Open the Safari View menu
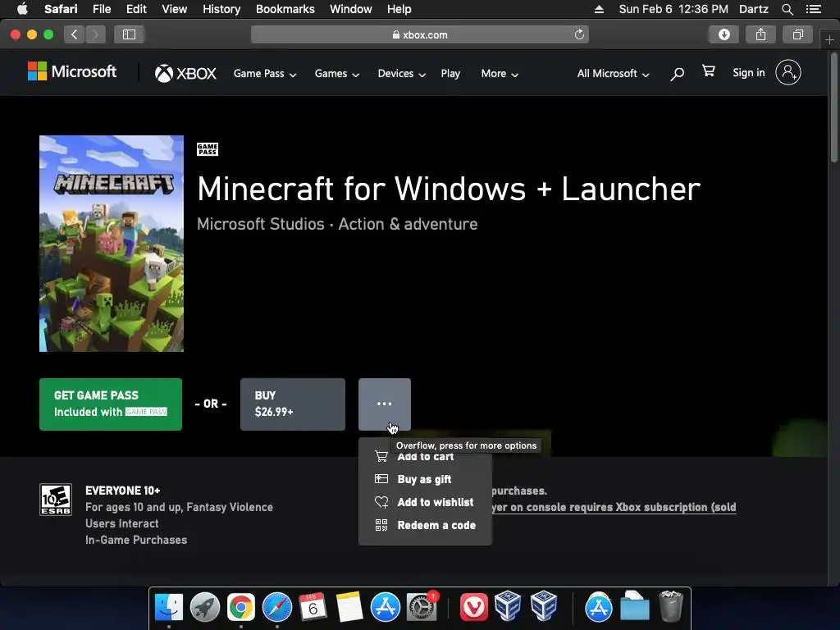The width and height of the screenshot is (840, 630). 175,9
